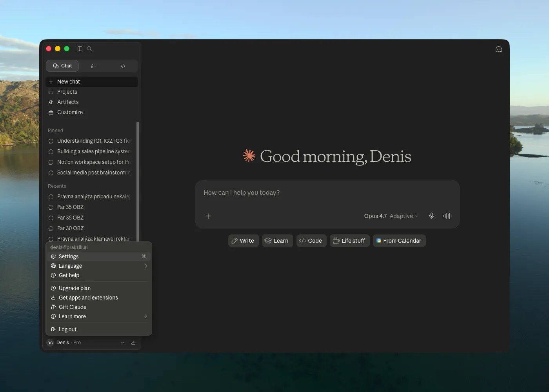
Task: Select Get apps and extensions
Action: [x=99, y=298]
